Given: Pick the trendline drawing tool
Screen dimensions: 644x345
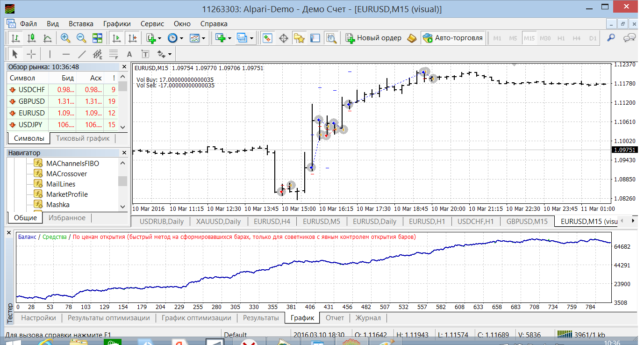Looking at the screenshot, I should [81, 54].
